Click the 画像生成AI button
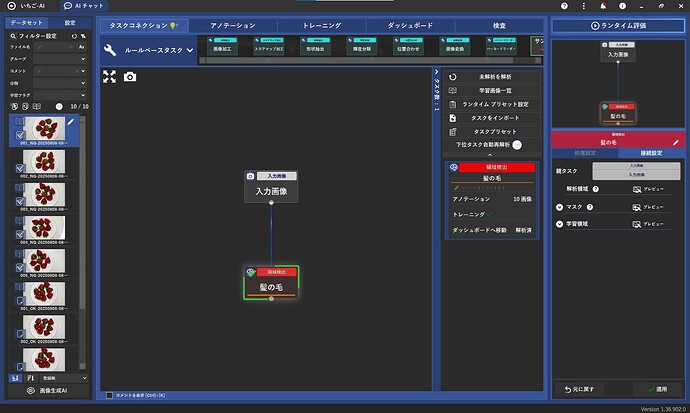 click(x=48, y=391)
